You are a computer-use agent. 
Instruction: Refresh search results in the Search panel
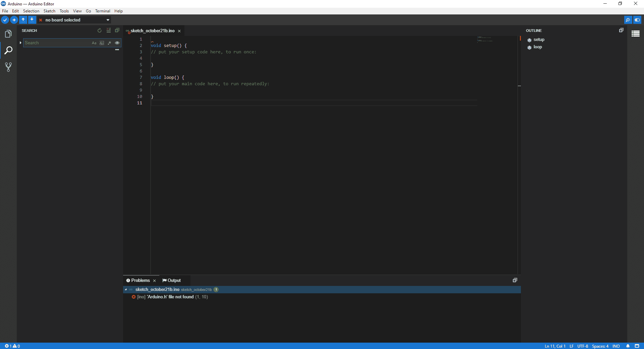pyautogui.click(x=99, y=31)
